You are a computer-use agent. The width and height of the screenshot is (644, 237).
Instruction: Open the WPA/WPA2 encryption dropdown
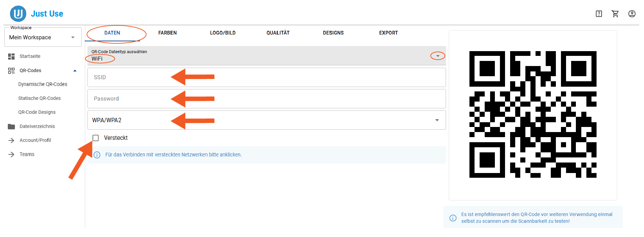(x=267, y=120)
